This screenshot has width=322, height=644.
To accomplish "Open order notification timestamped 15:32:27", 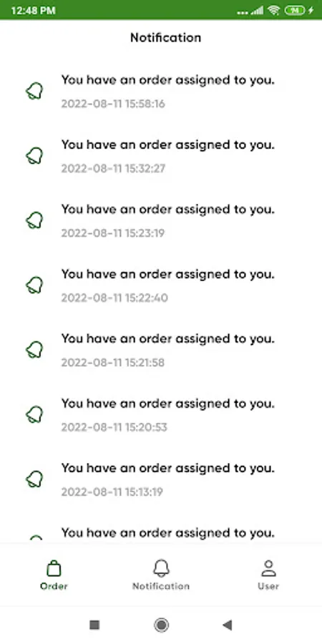I will [x=161, y=156].
